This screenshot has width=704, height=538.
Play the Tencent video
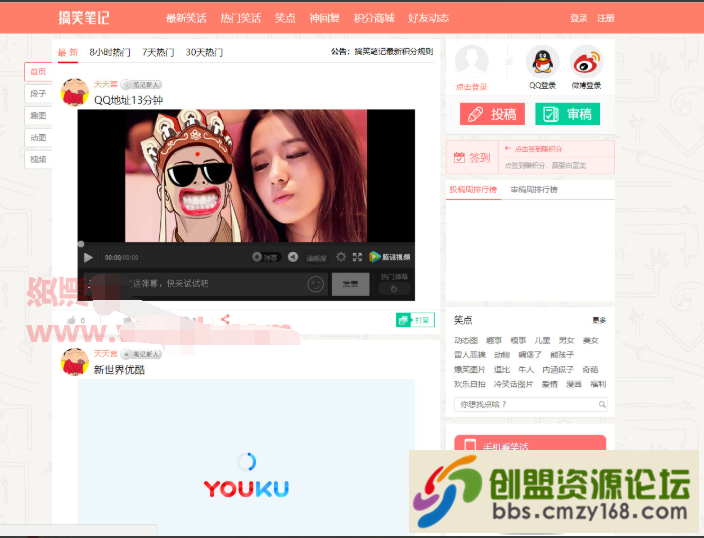[x=88, y=257]
